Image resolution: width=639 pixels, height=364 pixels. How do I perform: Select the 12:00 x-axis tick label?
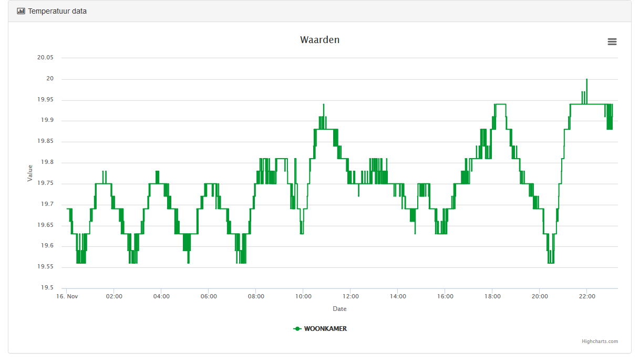(x=351, y=296)
